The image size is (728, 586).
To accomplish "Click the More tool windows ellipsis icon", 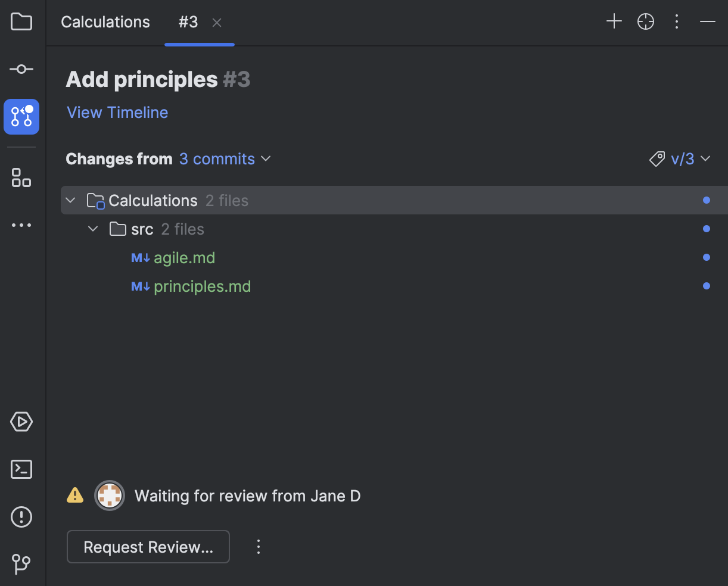I will pyautogui.click(x=21, y=225).
